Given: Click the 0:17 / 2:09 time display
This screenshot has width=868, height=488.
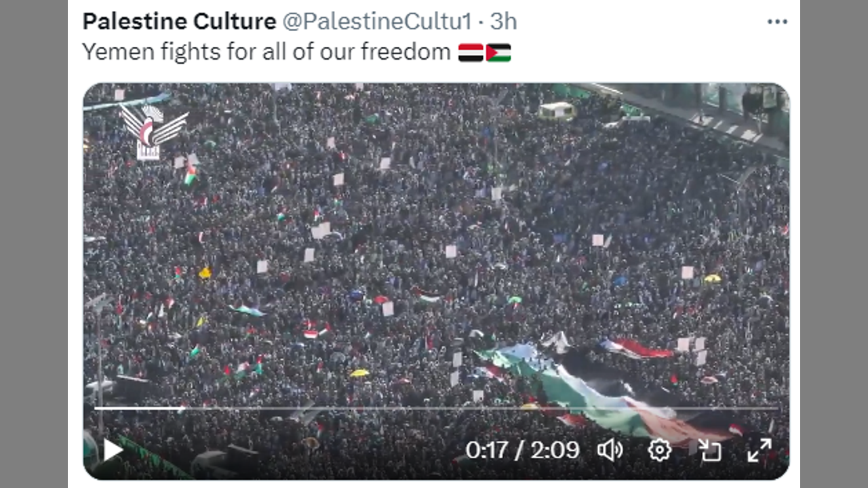Looking at the screenshot, I should (522, 449).
